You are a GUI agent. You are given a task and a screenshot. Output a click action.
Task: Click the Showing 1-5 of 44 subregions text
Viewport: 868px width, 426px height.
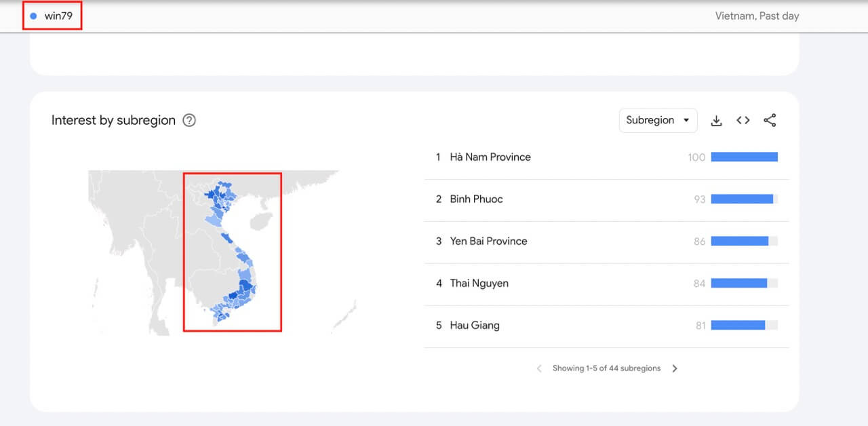point(606,368)
